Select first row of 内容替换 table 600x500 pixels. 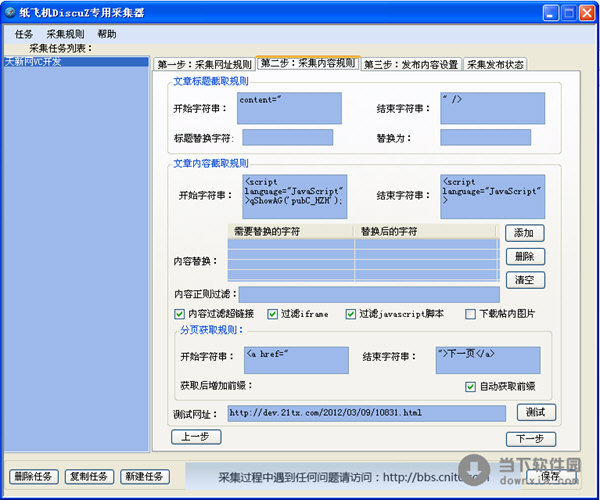[364, 244]
